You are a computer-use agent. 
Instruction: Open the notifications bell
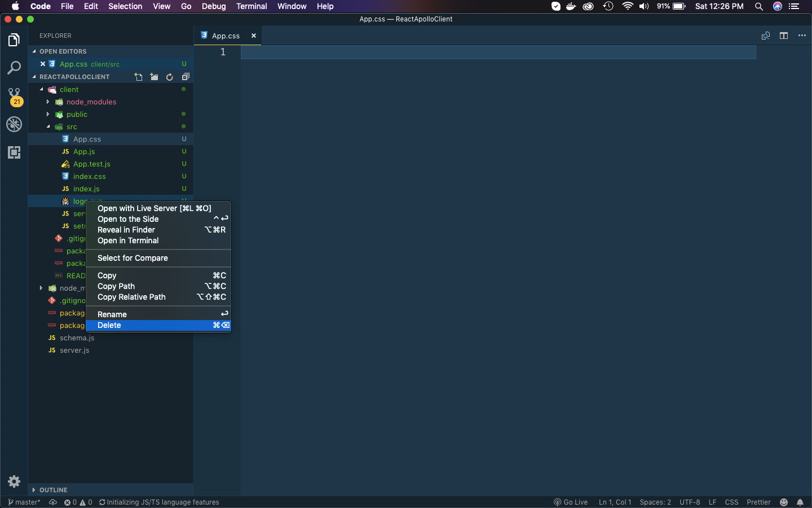click(800, 502)
